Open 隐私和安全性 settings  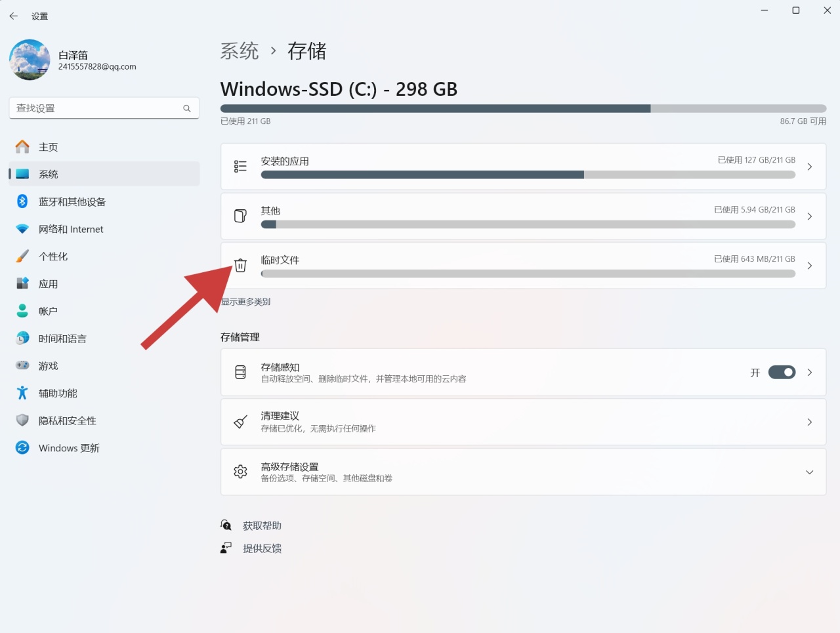click(104, 420)
